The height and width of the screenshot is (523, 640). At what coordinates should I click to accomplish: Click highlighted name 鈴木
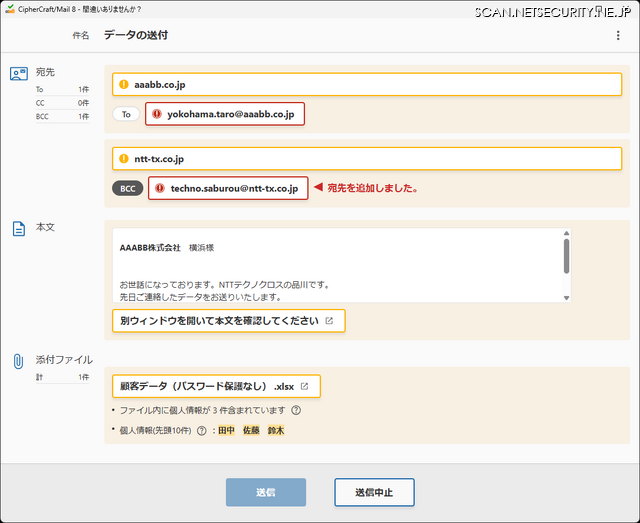[x=276, y=430]
